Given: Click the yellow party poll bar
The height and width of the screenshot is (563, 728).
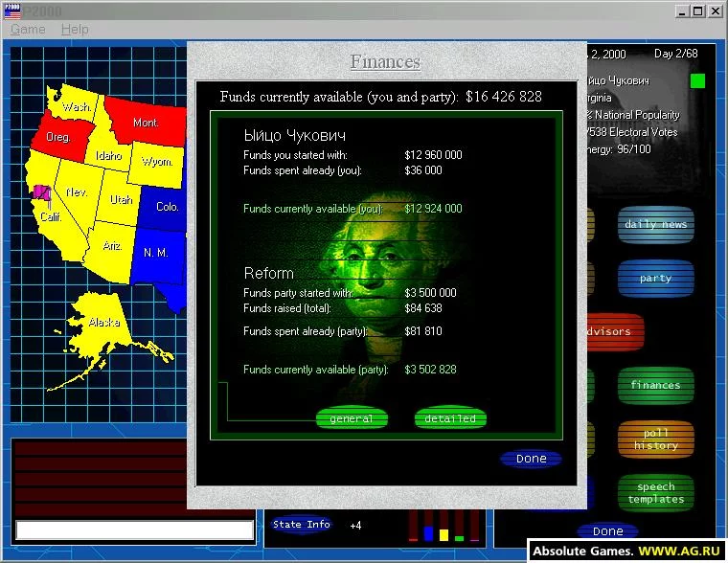Looking at the screenshot, I should pos(444,535).
